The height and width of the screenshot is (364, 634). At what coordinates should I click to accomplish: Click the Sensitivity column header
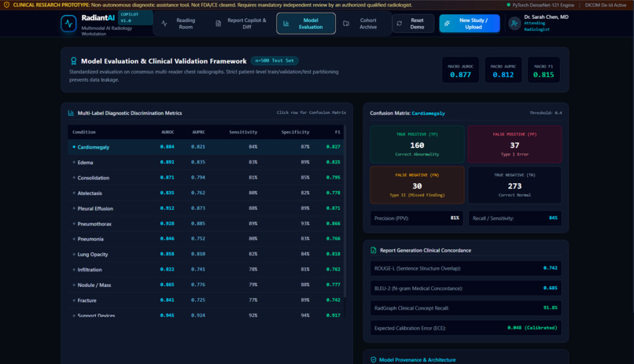tap(243, 132)
